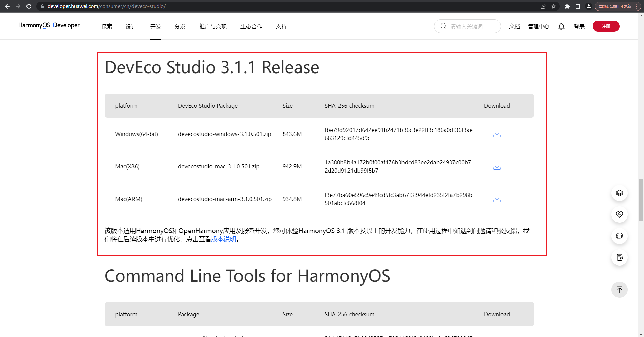644x337 pixels.
Task: Go back in browser history
Action: (x=7, y=6)
